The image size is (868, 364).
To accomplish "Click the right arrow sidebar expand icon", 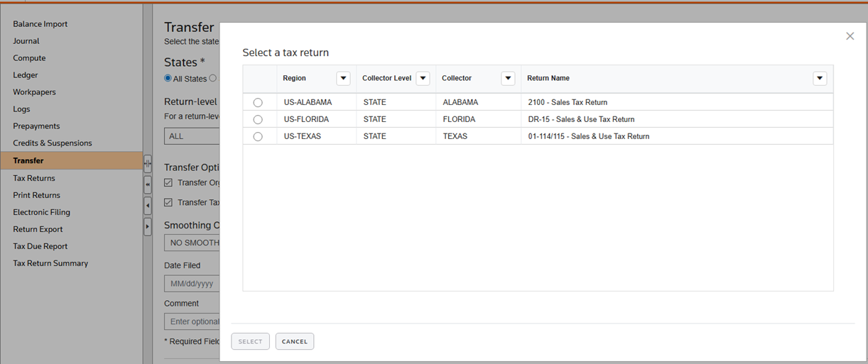I will (x=148, y=227).
